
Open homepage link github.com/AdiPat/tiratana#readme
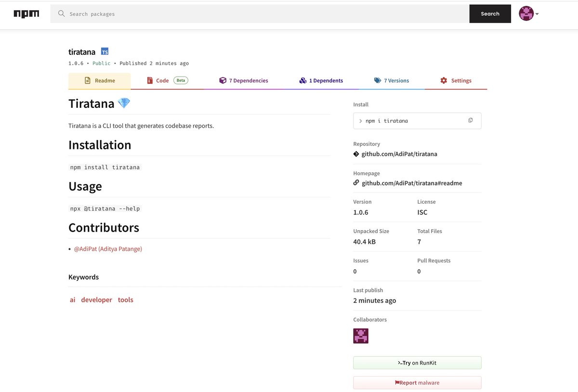[x=412, y=183]
